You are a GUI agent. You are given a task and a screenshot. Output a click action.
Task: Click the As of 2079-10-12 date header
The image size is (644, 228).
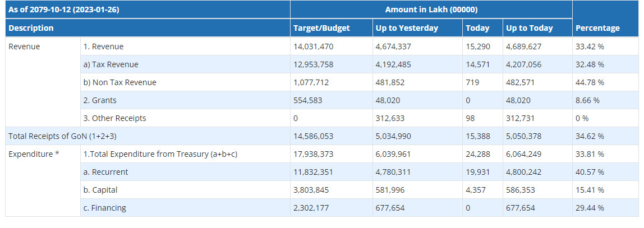click(x=63, y=10)
